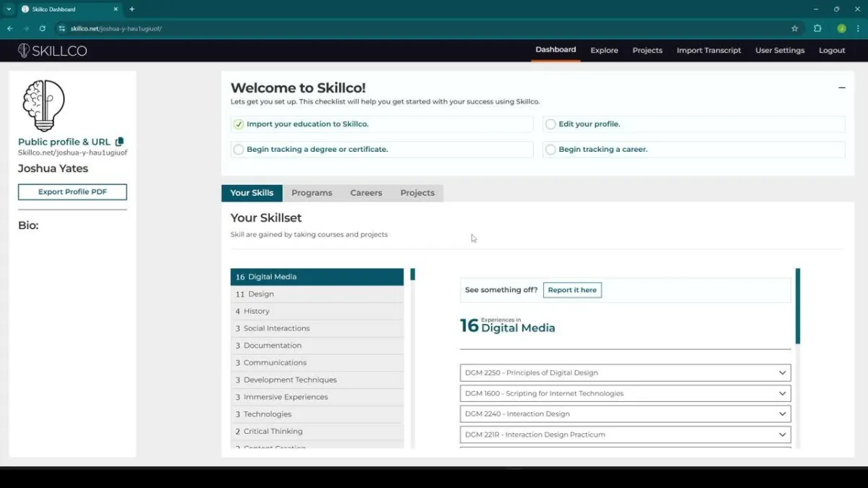Select the Immersive Experiences skill category
Image resolution: width=868 pixels, height=488 pixels.
317,397
